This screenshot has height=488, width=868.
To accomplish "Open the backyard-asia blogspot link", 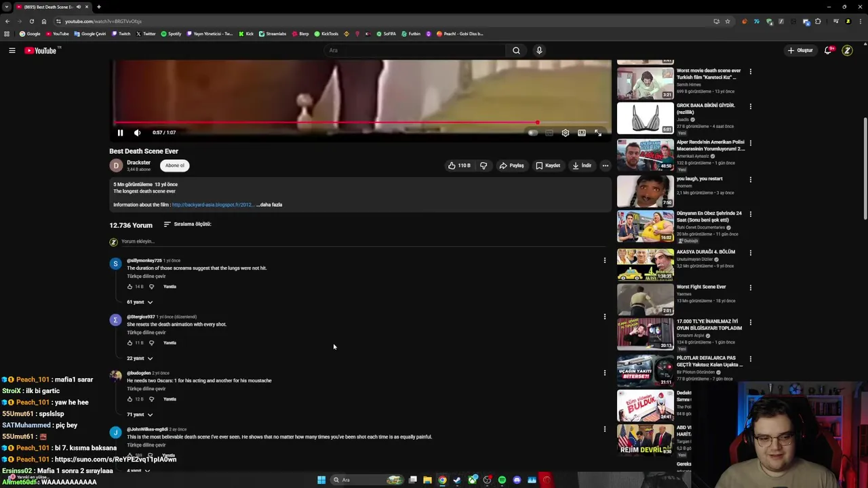I will pyautogui.click(x=213, y=205).
